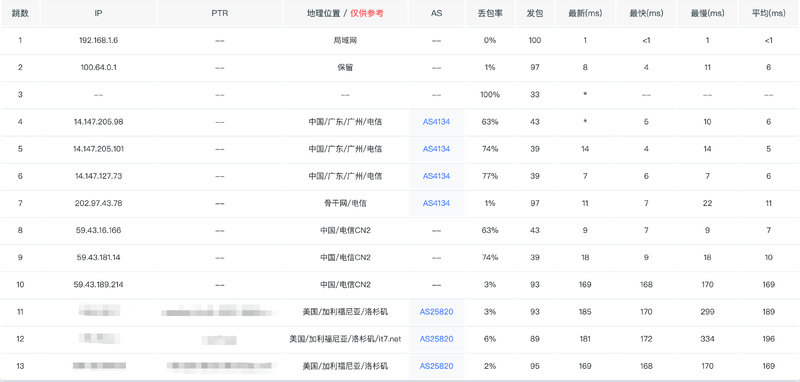Click the 最慢(ms) column header
The height and width of the screenshot is (382, 800).
(708, 14)
